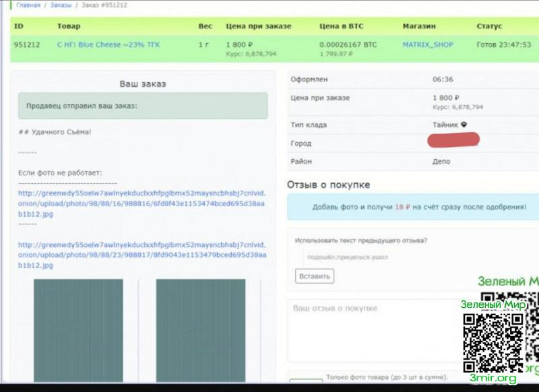Click the diamond icon next to Тайник
Image resolution: width=539 pixels, height=392 pixels.
464,125
